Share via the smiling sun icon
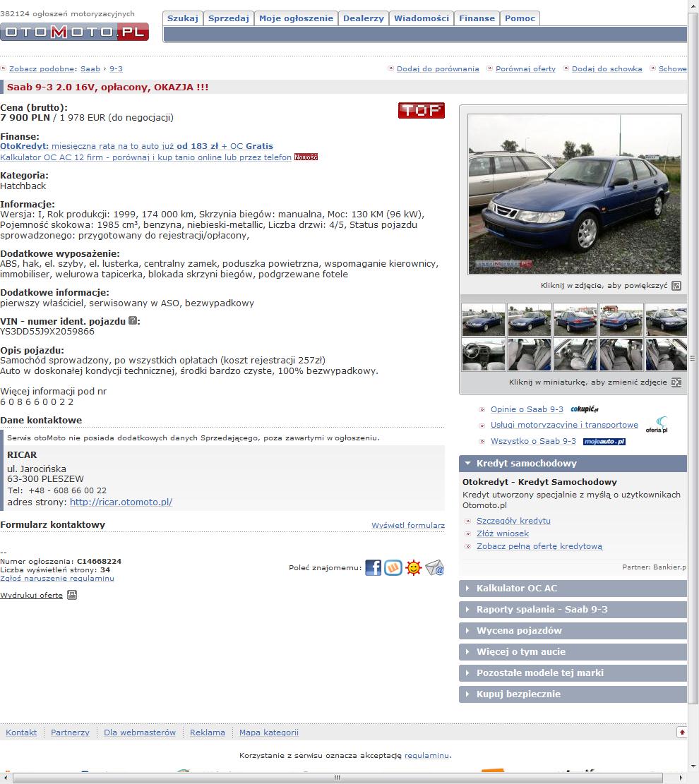The width and height of the screenshot is (699, 784). 413,568
